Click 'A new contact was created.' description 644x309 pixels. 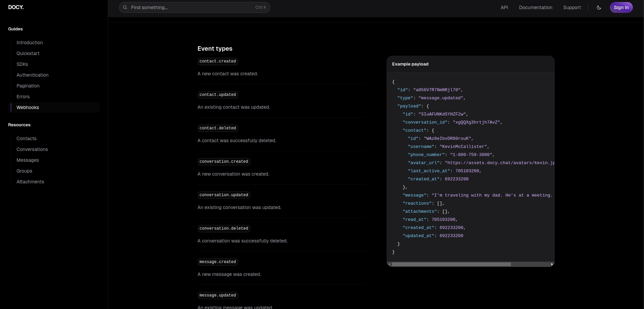tap(228, 74)
